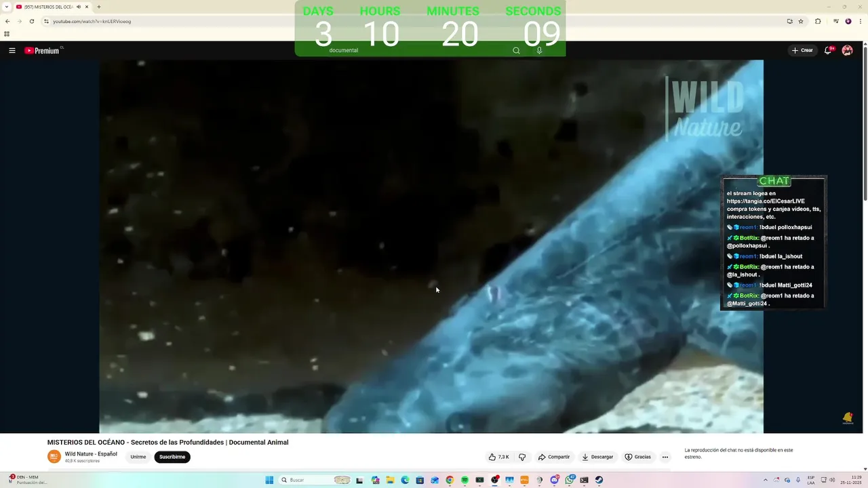Click the taskbar Buscar search box
Image resolution: width=868 pixels, height=488 pixels.
coord(315,480)
